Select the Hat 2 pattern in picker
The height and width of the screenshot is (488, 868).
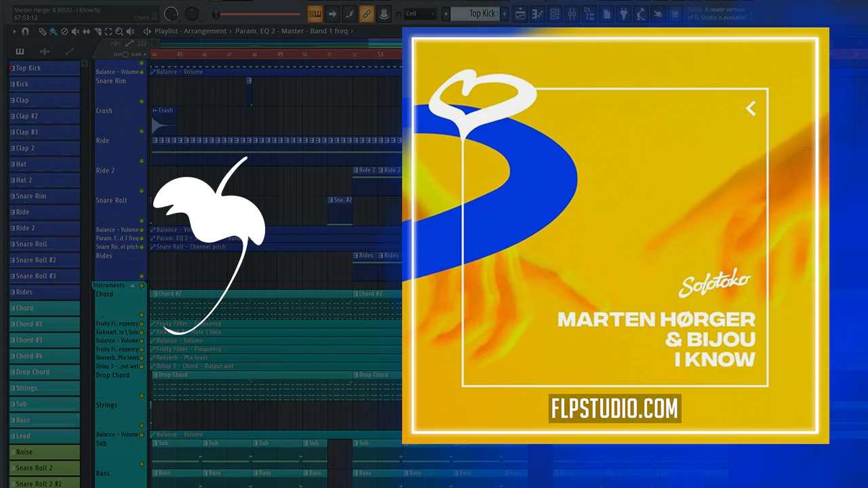[x=45, y=180]
